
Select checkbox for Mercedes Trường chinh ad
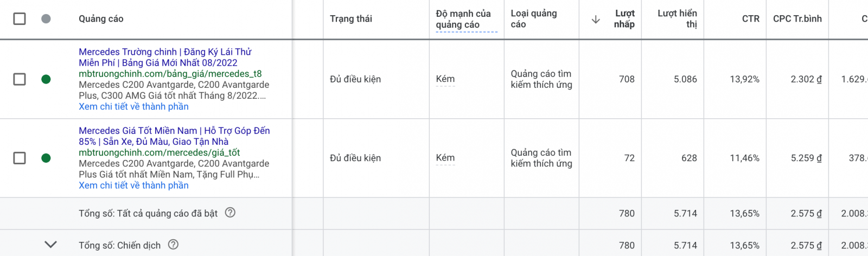click(20, 79)
